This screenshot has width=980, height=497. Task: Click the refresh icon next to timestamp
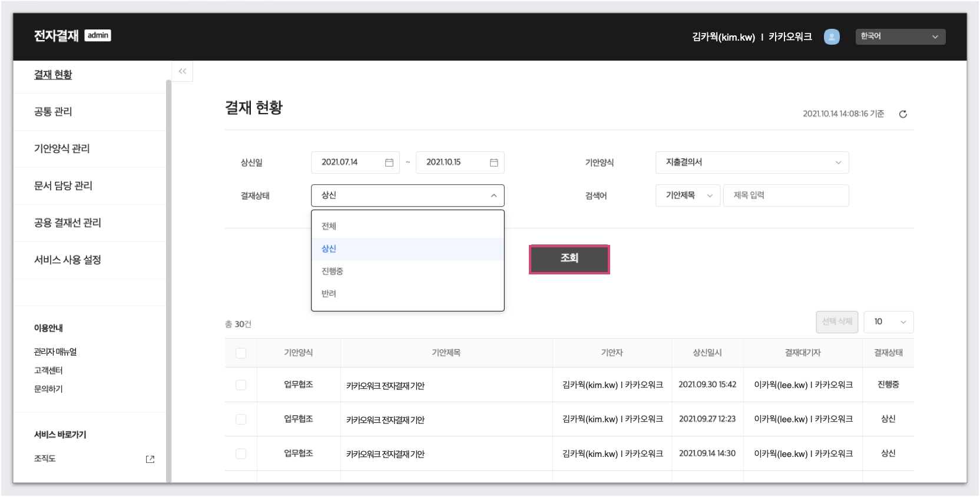(903, 114)
